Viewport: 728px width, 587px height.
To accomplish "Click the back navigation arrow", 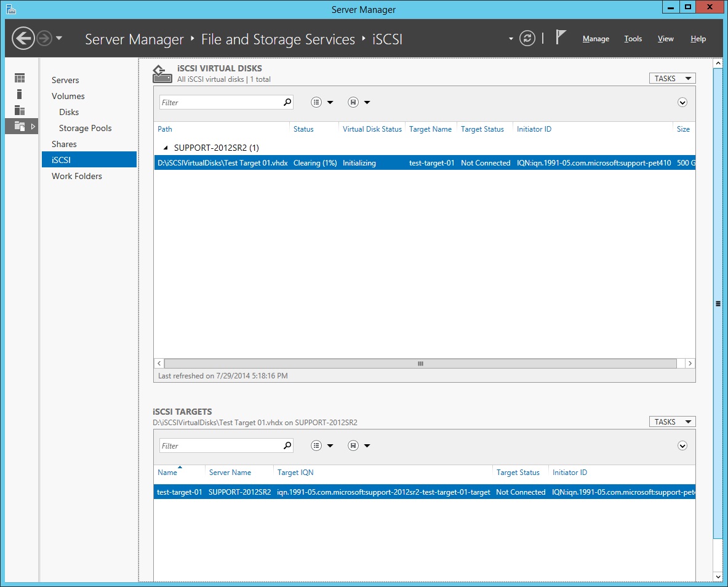I will 23,39.
